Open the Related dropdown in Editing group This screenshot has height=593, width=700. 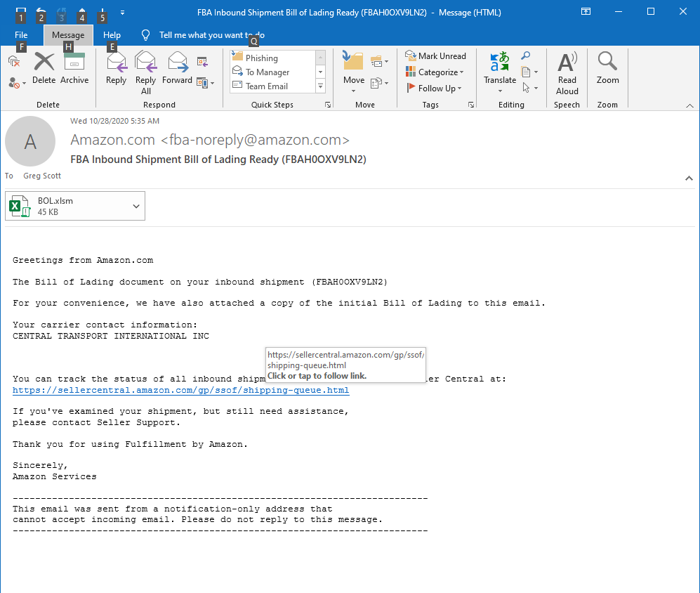click(x=529, y=72)
